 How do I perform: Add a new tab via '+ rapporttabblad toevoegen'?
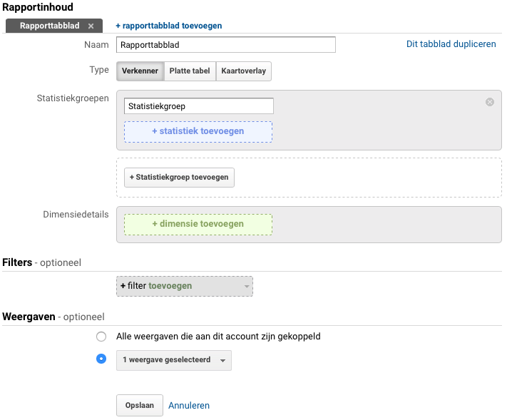click(x=168, y=26)
